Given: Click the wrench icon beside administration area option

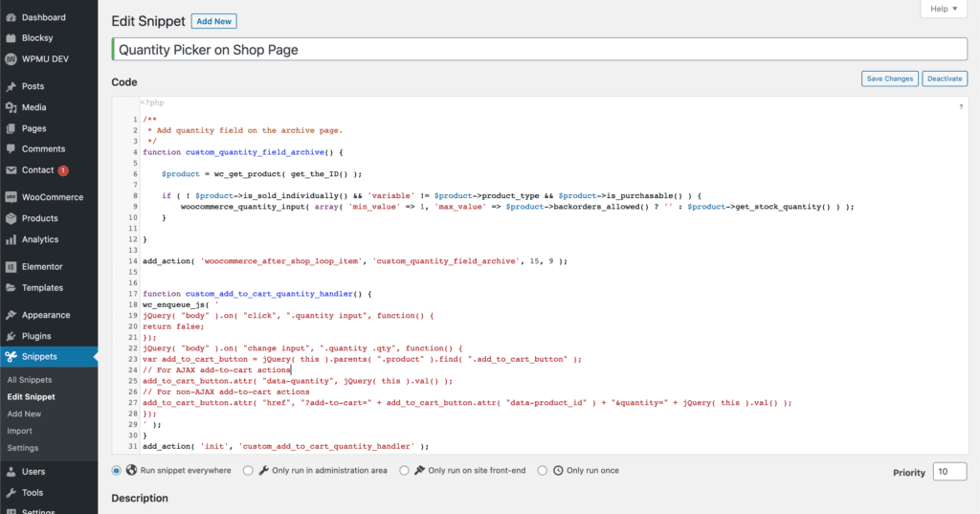Looking at the screenshot, I should 264,470.
